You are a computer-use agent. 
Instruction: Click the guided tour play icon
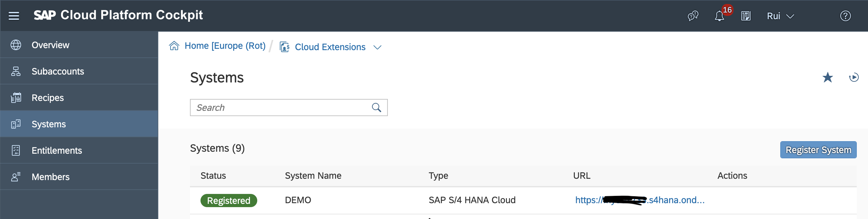coord(853,78)
